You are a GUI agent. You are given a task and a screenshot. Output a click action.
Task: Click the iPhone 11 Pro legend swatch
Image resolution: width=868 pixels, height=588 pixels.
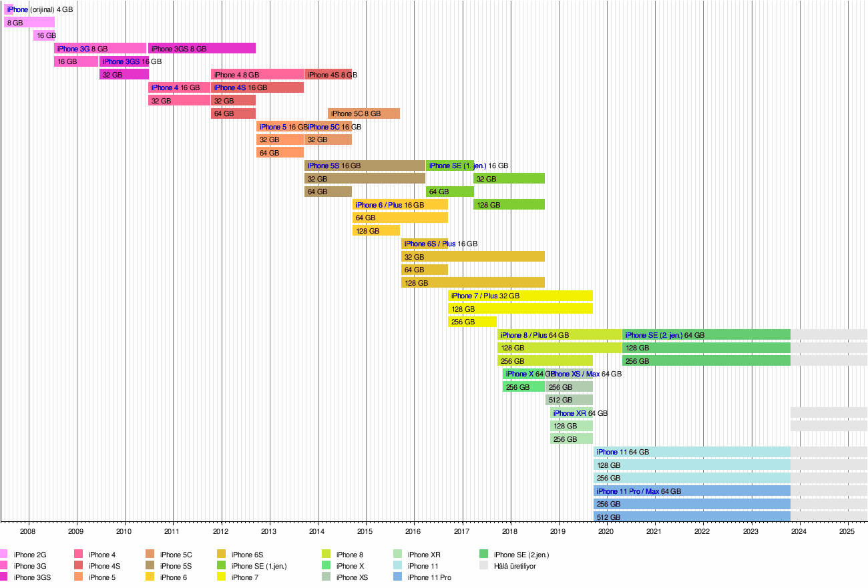click(x=397, y=578)
